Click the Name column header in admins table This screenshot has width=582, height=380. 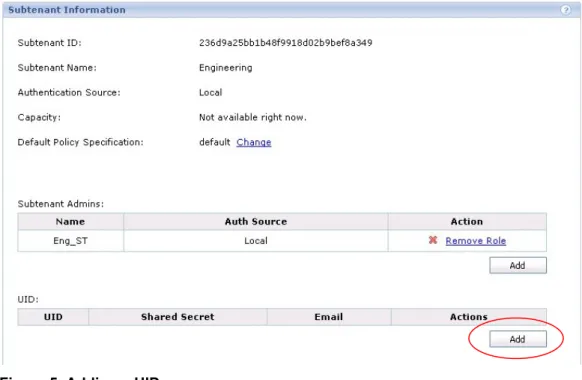pos(71,222)
